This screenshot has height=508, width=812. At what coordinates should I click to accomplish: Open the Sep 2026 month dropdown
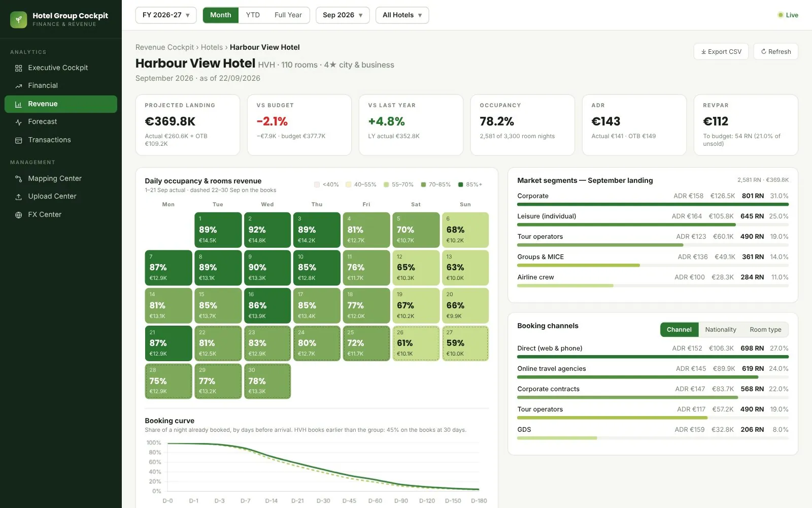(343, 15)
